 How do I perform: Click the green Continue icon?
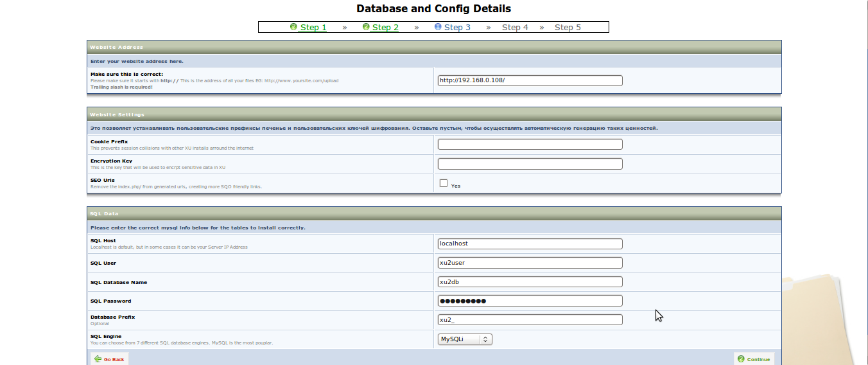741,359
